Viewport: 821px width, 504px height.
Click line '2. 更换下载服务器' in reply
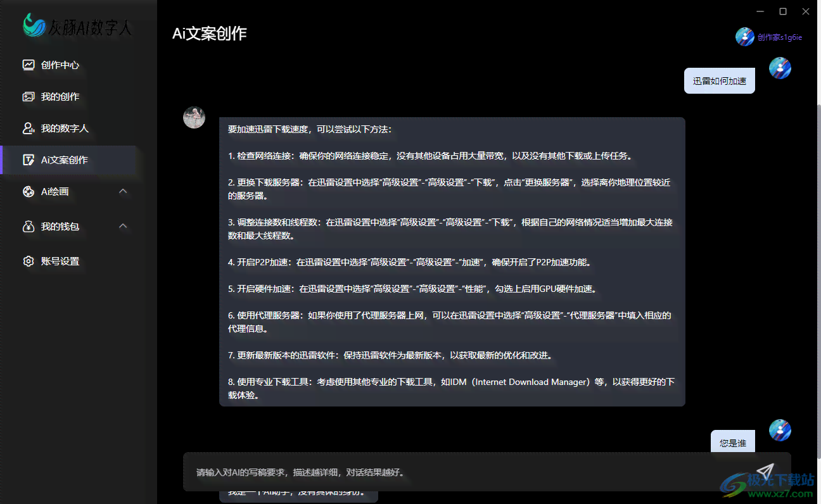pyautogui.click(x=449, y=189)
